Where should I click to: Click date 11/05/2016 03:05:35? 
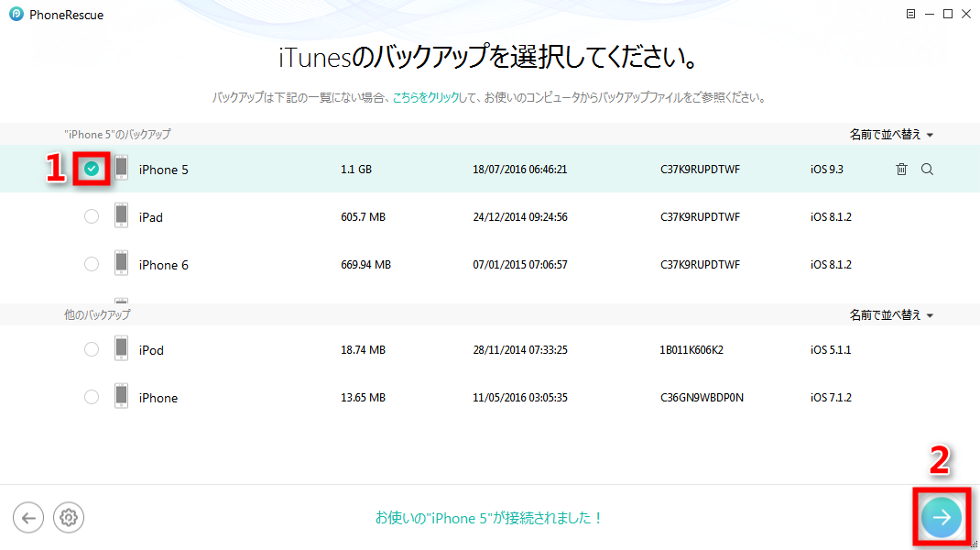point(520,397)
